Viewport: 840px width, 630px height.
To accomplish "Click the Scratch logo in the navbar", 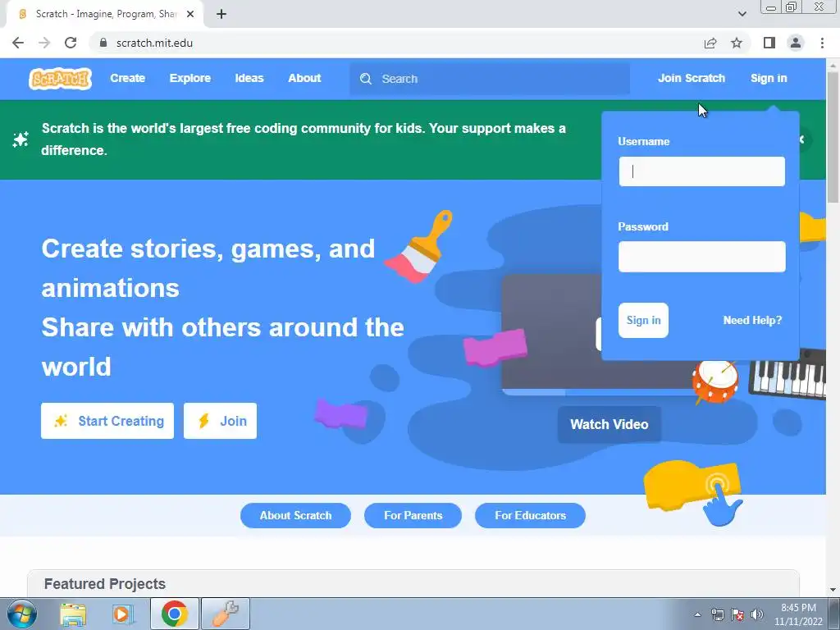I will click(x=60, y=79).
